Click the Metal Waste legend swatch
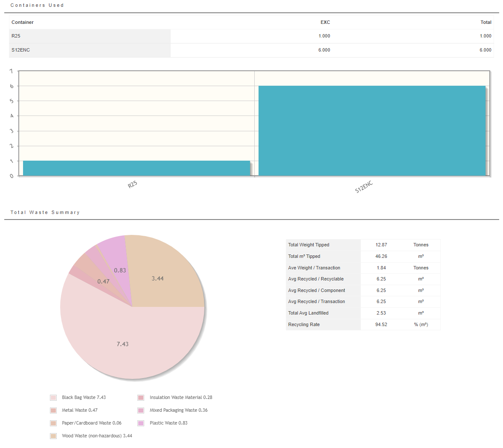This screenshot has height=448, width=503. click(53, 410)
